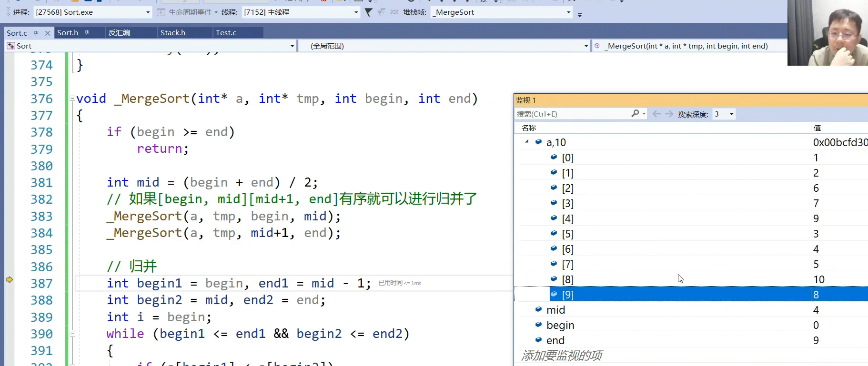Viewport: 868px width, 366px height.
Task: Click the value 10 of element [8]
Action: point(819,279)
